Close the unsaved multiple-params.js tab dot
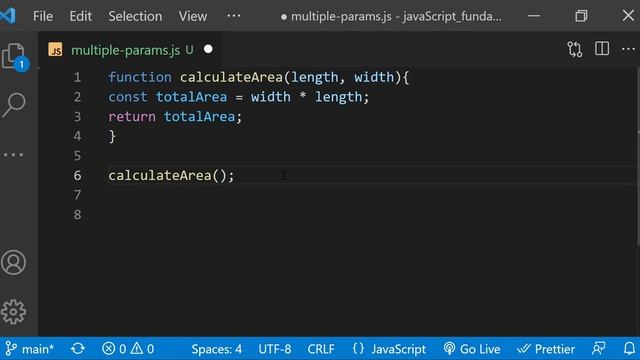 (208, 49)
